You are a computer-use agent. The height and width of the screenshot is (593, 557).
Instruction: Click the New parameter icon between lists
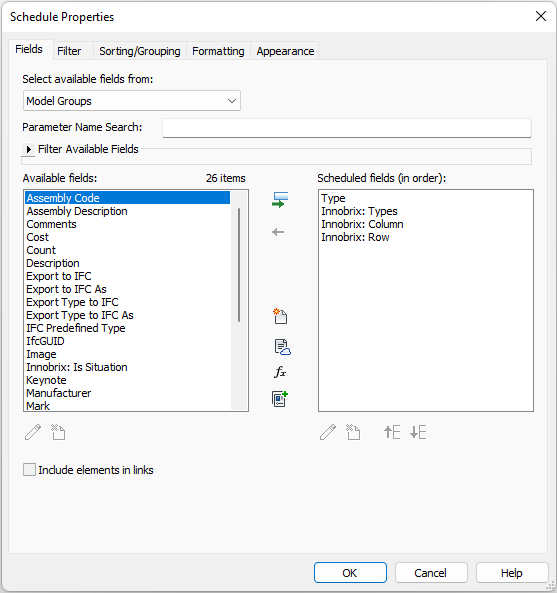pos(280,316)
